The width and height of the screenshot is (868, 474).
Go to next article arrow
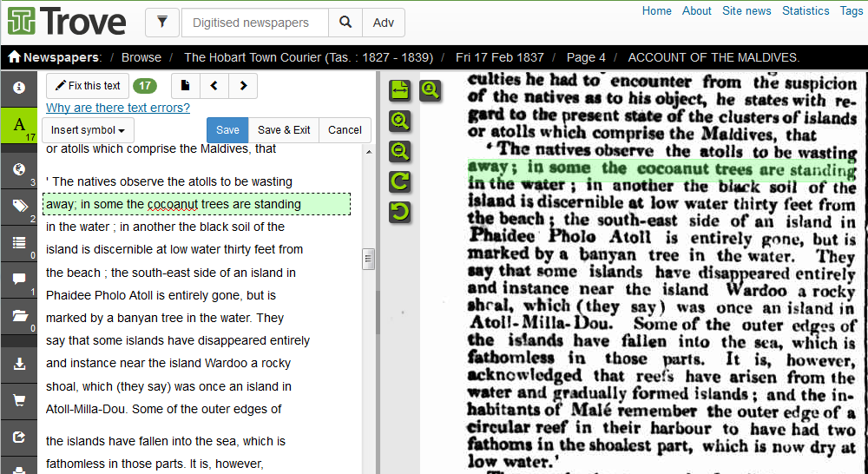point(243,86)
